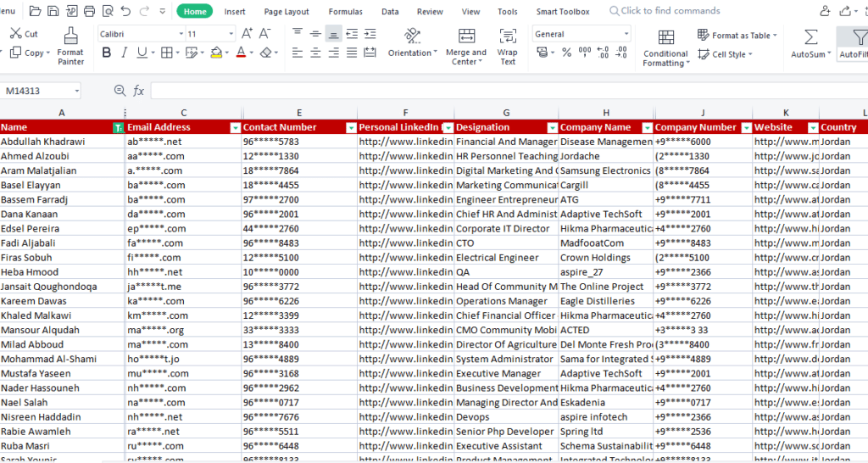Click Cell Style button
Viewport: 868px width, 463px height.
click(726, 53)
